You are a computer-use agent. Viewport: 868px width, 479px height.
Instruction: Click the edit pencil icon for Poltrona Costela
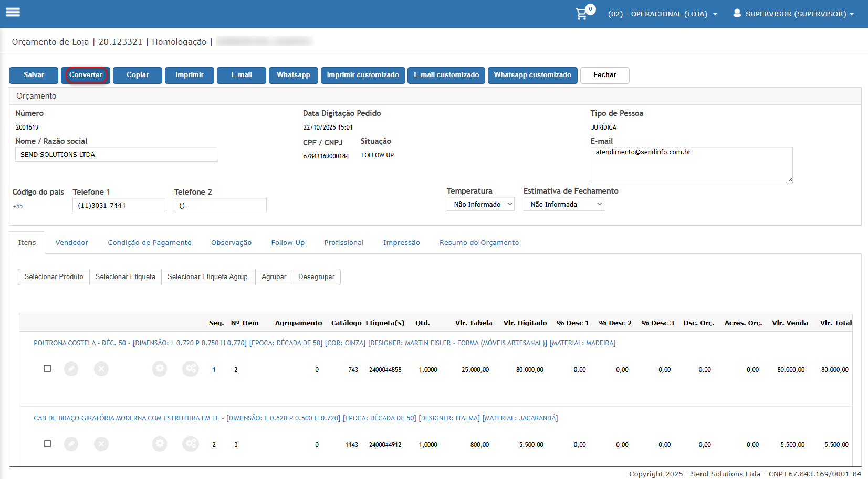[x=71, y=369]
